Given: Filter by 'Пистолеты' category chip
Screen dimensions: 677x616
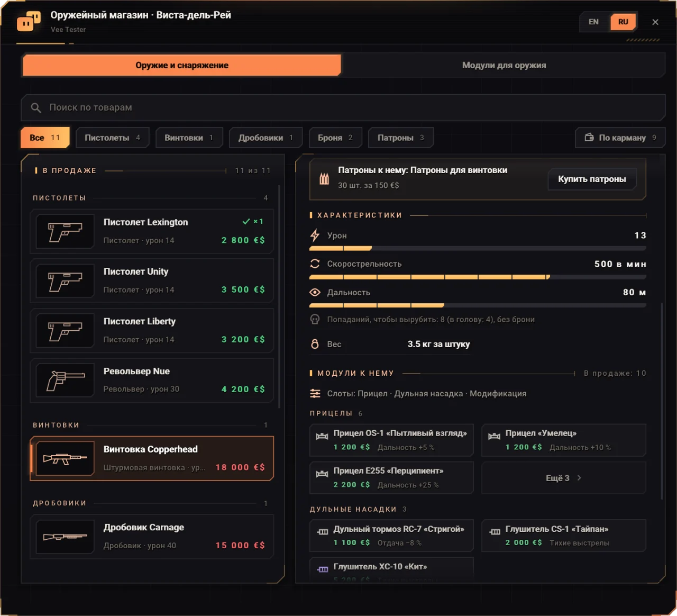Looking at the screenshot, I should tap(113, 138).
